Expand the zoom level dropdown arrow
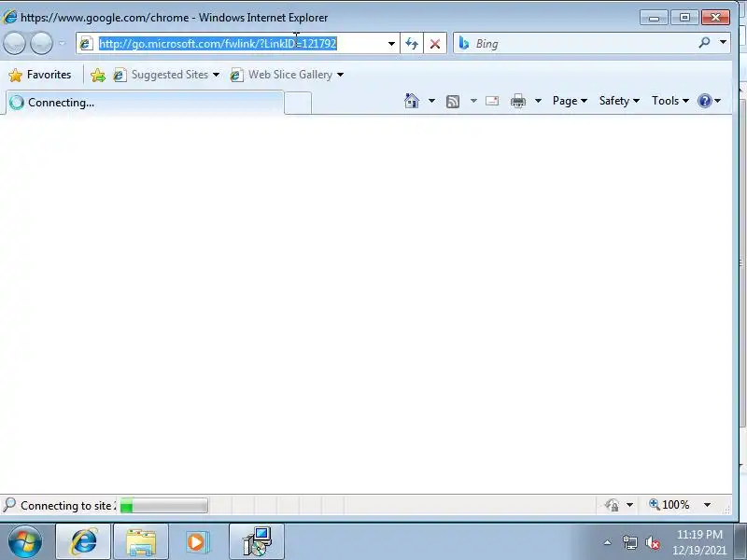Viewport: 747px width, 560px height. pos(708,505)
